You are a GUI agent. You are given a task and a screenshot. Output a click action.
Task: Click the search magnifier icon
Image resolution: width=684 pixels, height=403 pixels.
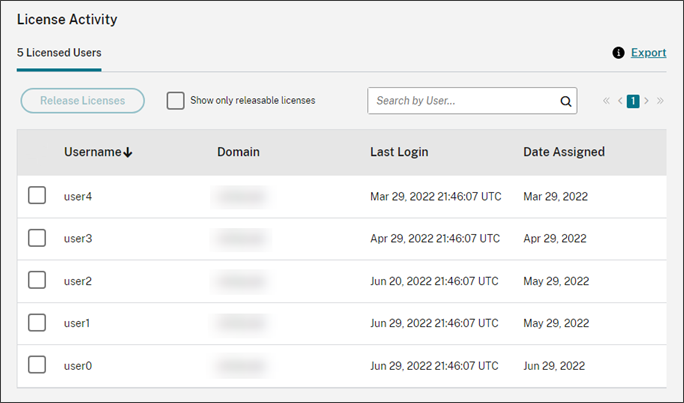point(565,101)
